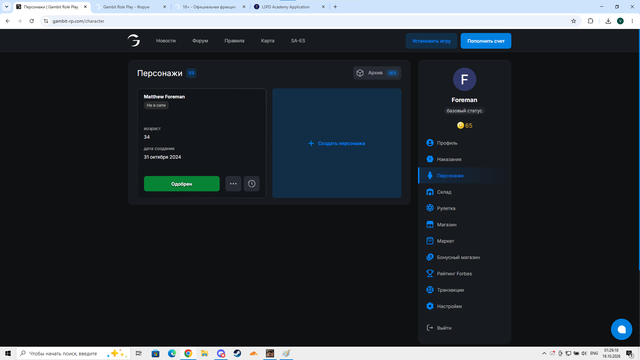Click Установить игру button
The width and height of the screenshot is (640, 360).
[431, 41]
